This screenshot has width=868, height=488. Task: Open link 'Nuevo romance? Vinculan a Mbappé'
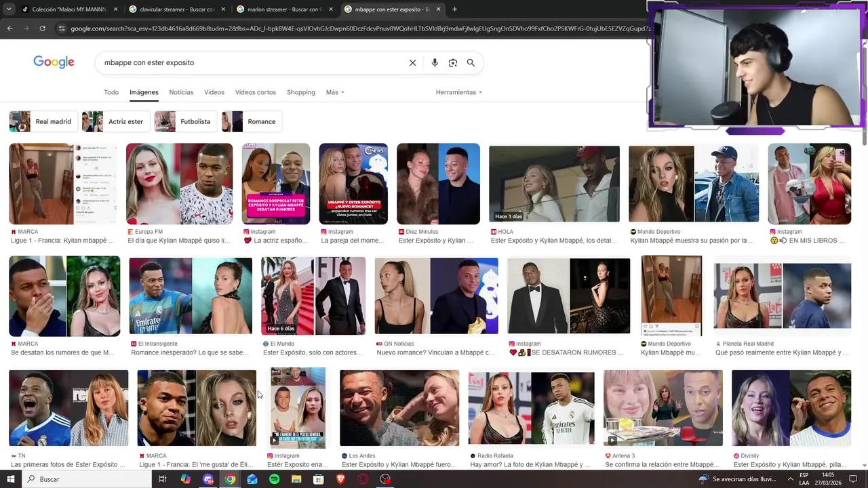(x=435, y=352)
